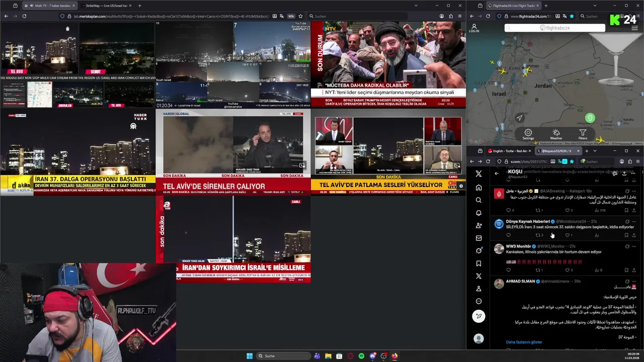Go back in Flightradar24 browser window
The image size is (644, 362).
[472, 16]
